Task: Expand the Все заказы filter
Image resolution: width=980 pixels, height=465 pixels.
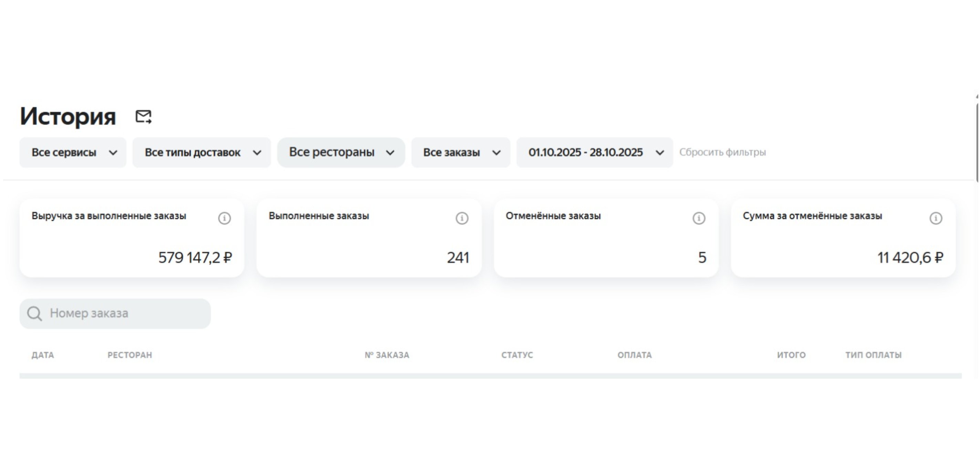Action: 461,152
